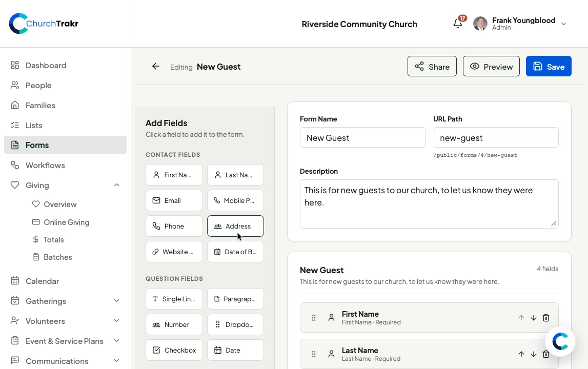
Task: Open Calendar in the sidebar
Action: (65, 281)
